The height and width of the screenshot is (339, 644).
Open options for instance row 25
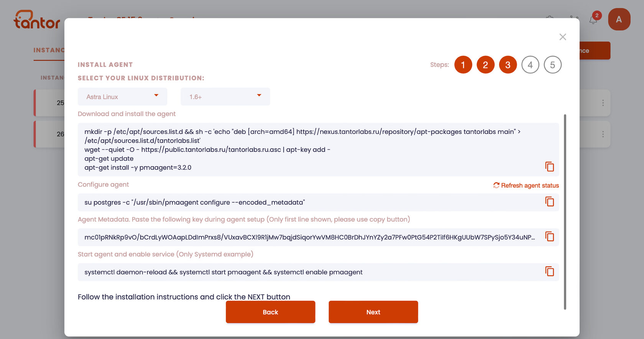(x=603, y=103)
